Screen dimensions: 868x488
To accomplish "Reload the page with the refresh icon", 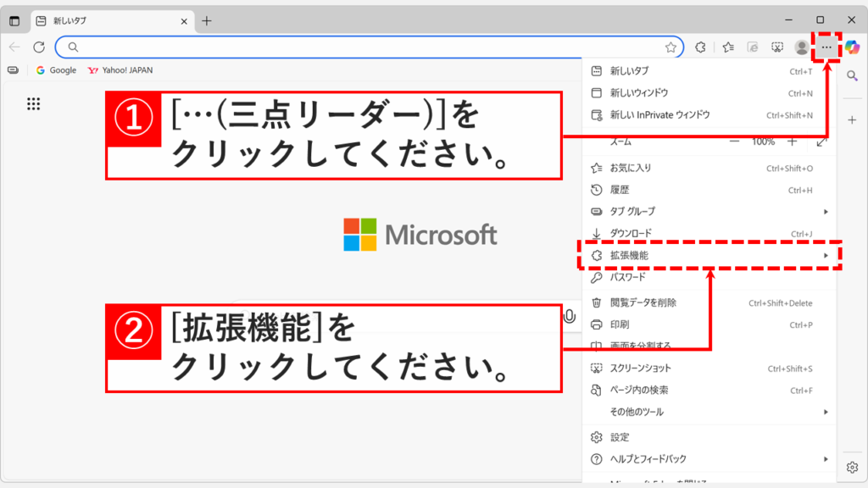I will click(x=37, y=47).
